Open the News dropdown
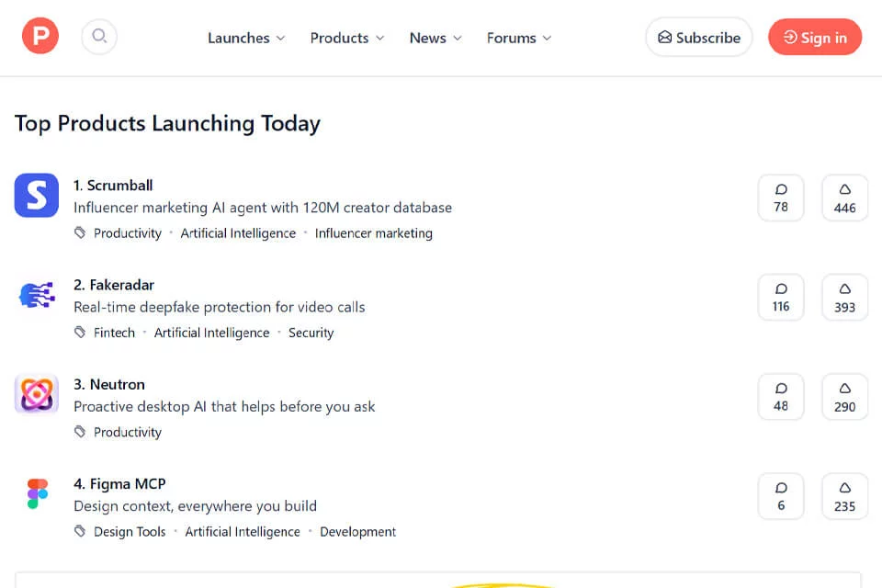The width and height of the screenshot is (882, 588). pos(435,38)
